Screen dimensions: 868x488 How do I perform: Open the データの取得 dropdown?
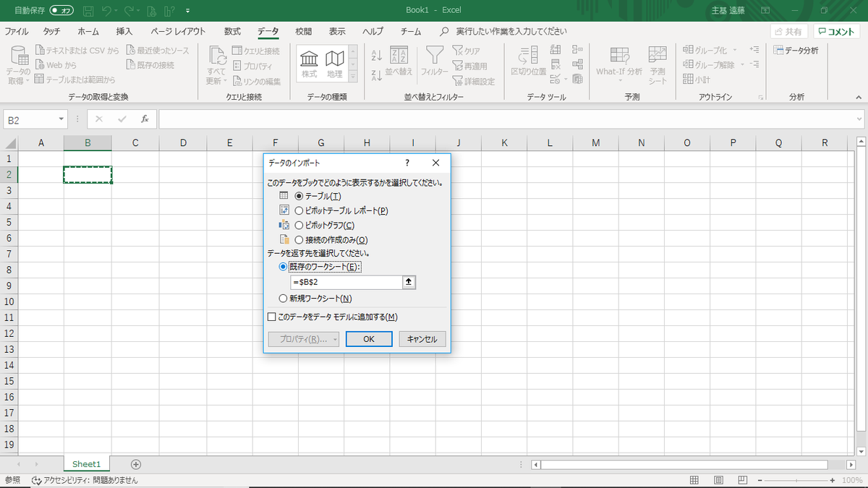pyautogui.click(x=17, y=64)
